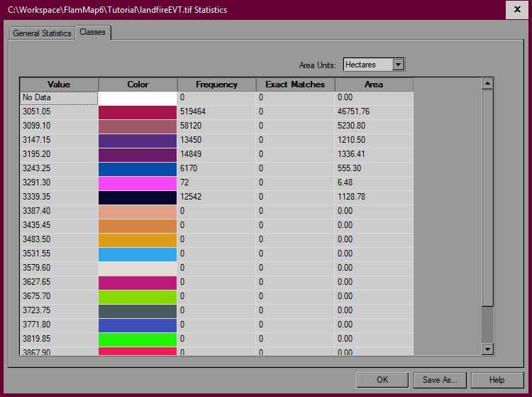Viewport: 532px width, 397px height.
Task: Click the area value 1128.78
Action: tap(352, 197)
